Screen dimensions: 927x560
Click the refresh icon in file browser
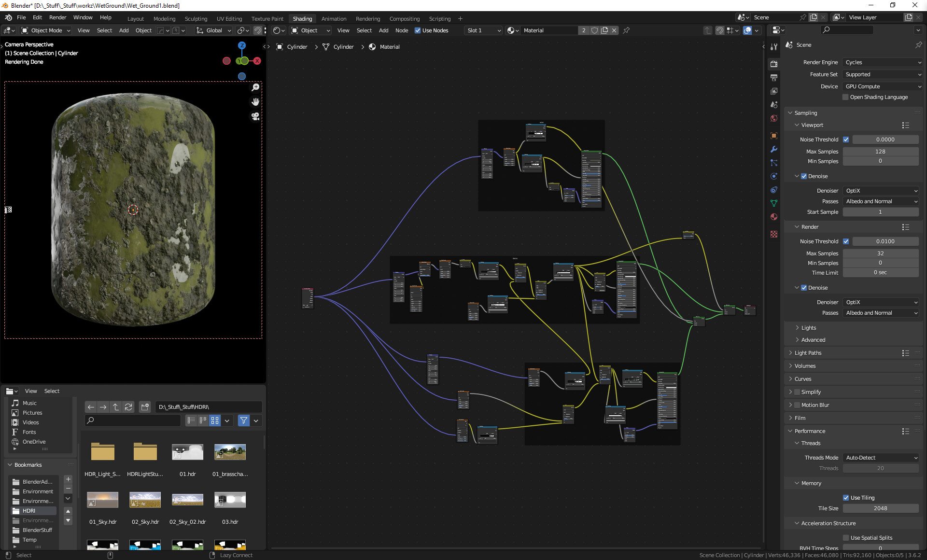(128, 407)
